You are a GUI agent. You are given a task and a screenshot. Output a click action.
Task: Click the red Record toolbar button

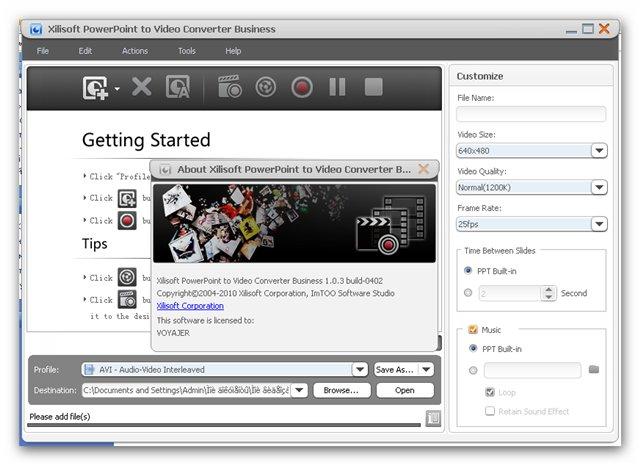(x=302, y=87)
